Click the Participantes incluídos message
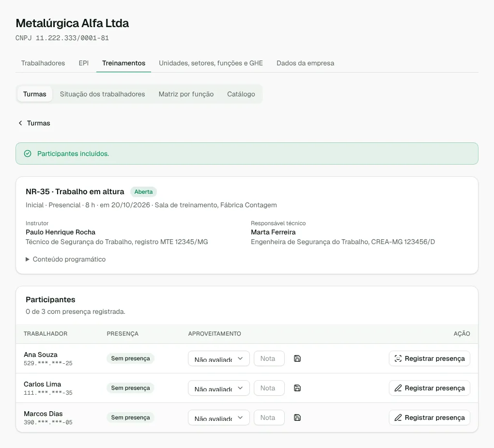Viewport: 494px width, 448px height. (x=73, y=154)
